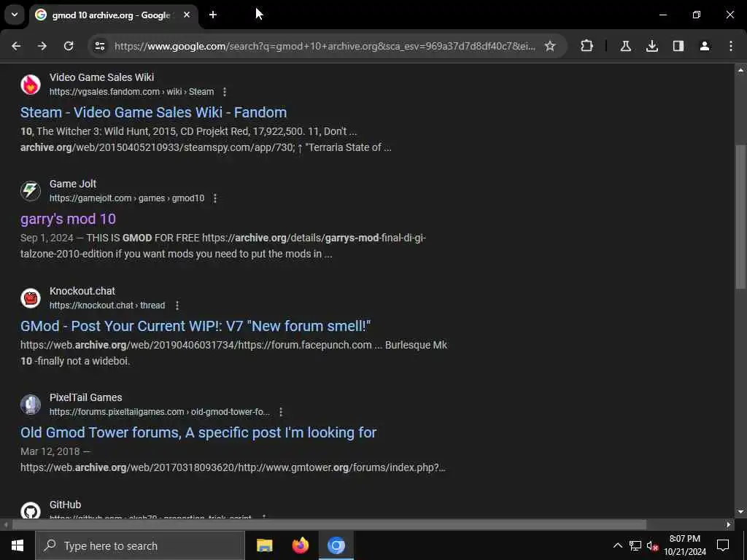Show hidden system tray icons
Screen dimensions: 747x560
tap(617, 545)
